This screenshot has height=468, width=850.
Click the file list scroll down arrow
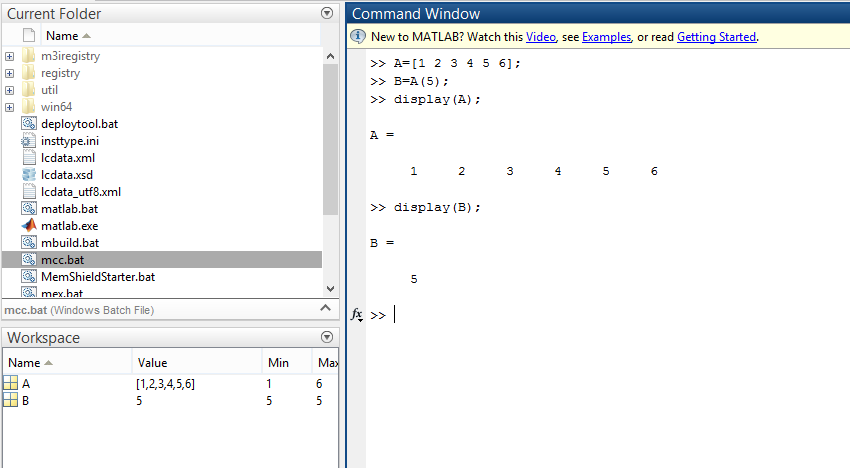331,289
